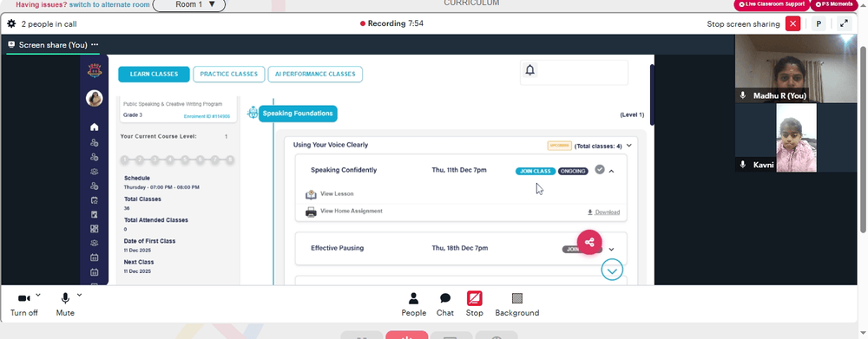Viewport: 868px width, 339px height.
Task: Click the pink share floating button
Action: 589,242
